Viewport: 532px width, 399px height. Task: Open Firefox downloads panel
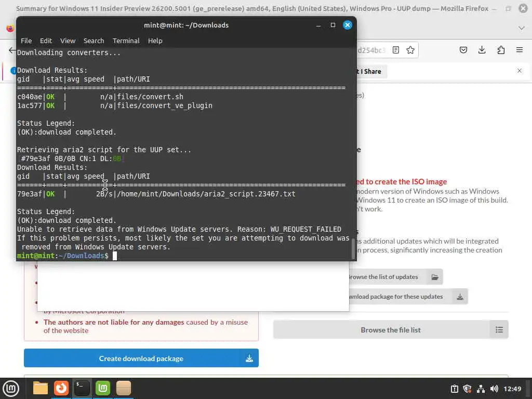482,50
